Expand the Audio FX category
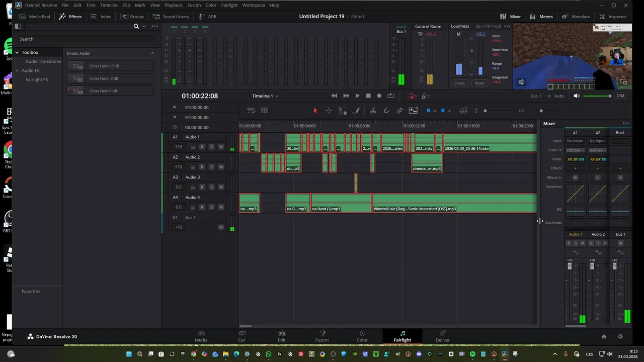 [17, 70]
